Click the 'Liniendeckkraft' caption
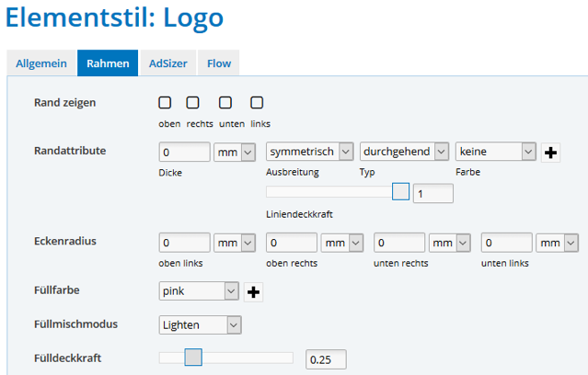The height and width of the screenshot is (375, 588). click(299, 214)
